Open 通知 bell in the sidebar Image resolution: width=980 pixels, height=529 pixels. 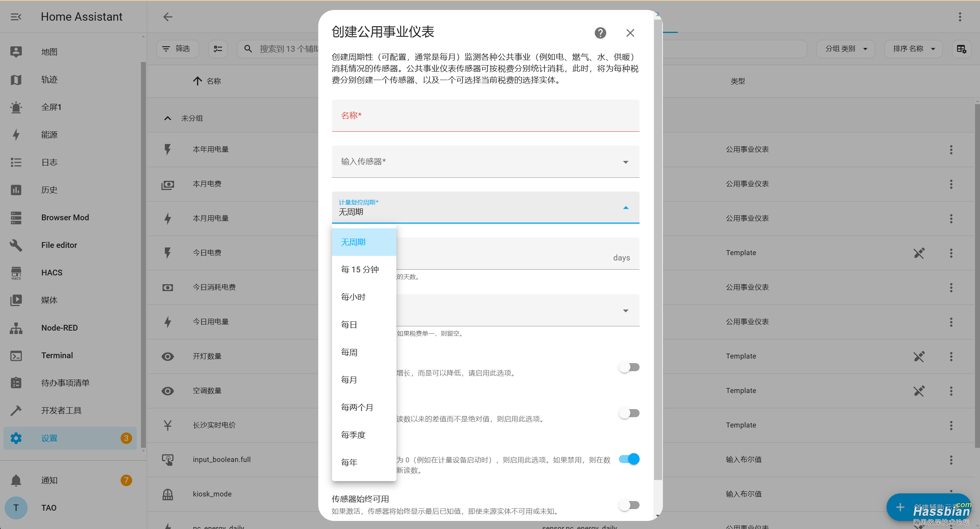pyautogui.click(x=70, y=480)
